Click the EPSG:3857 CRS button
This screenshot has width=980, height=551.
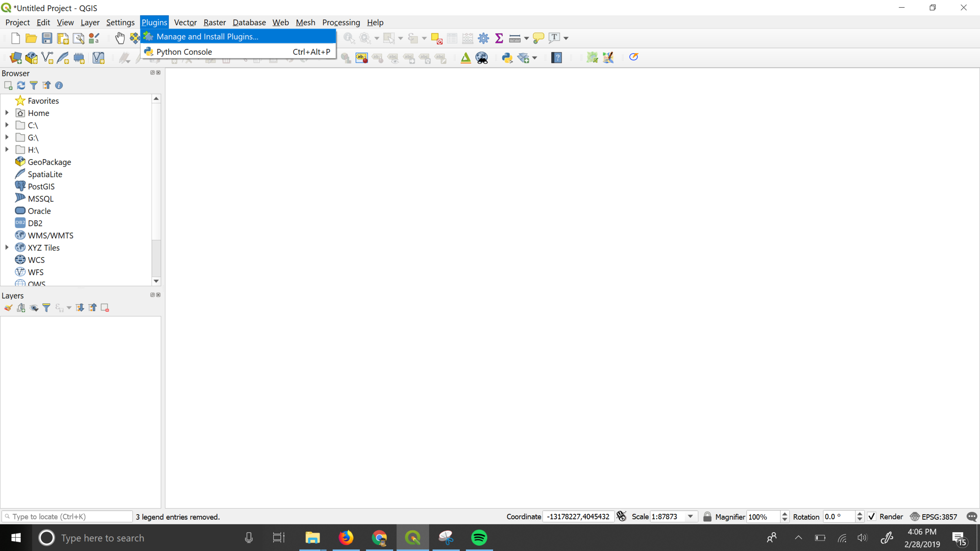[933, 516]
